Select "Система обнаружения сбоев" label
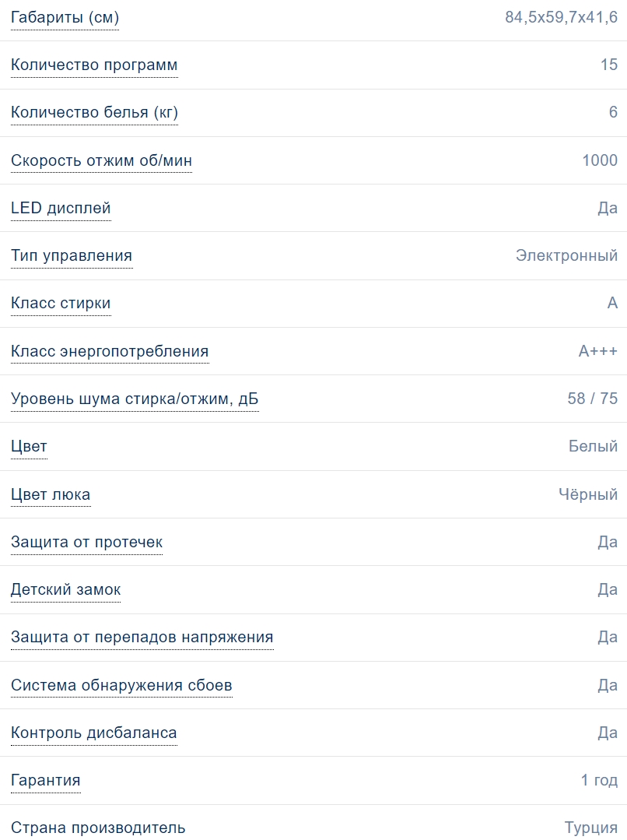 [x=121, y=685]
